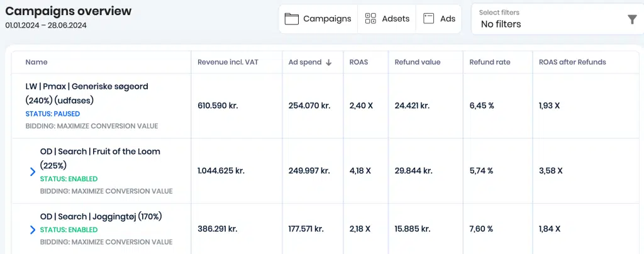Expand the Fruit of the Loom campaign
Image resolution: width=644 pixels, height=254 pixels.
coord(33,172)
